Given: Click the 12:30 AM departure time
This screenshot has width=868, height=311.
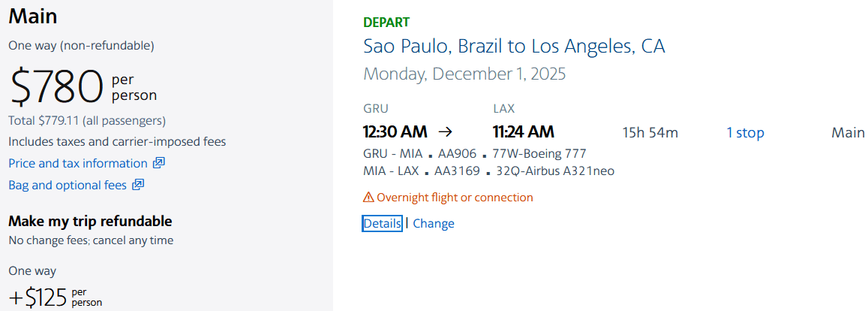Looking at the screenshot, I should 395,132.
